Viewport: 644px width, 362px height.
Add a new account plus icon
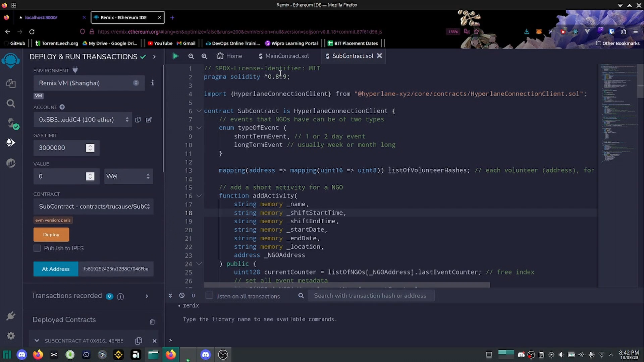point(62,107)
